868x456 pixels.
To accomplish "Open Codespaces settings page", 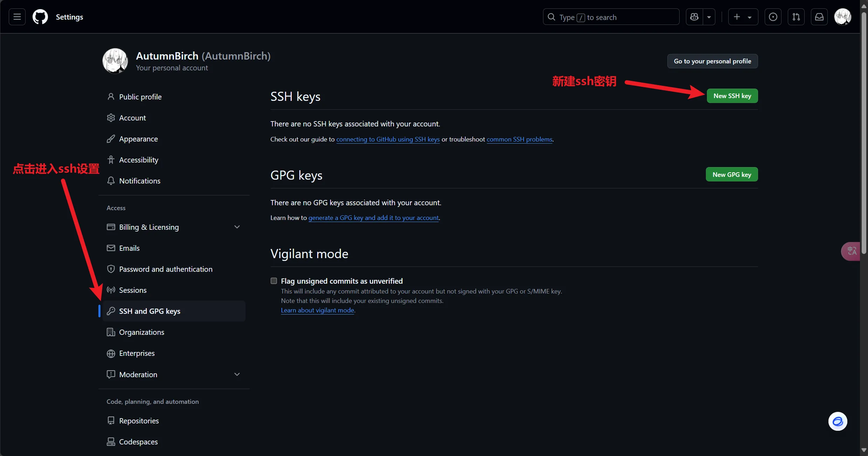I will pyautogui.click(x=174, y=442).
